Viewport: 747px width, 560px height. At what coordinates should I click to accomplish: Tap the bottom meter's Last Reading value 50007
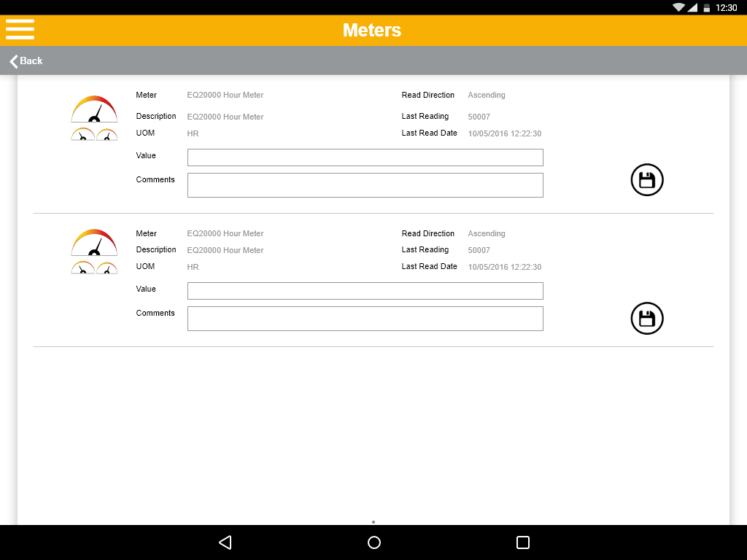479,250
